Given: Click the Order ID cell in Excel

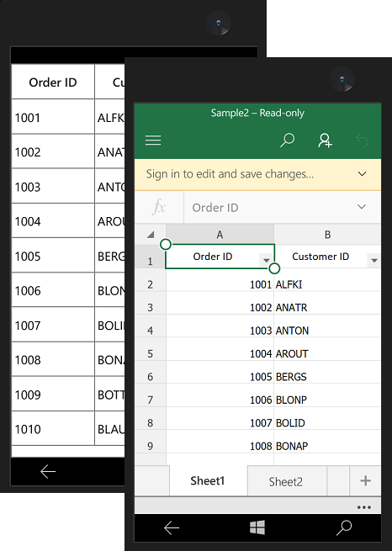Looking at the screenshot, I should [220, 257].
